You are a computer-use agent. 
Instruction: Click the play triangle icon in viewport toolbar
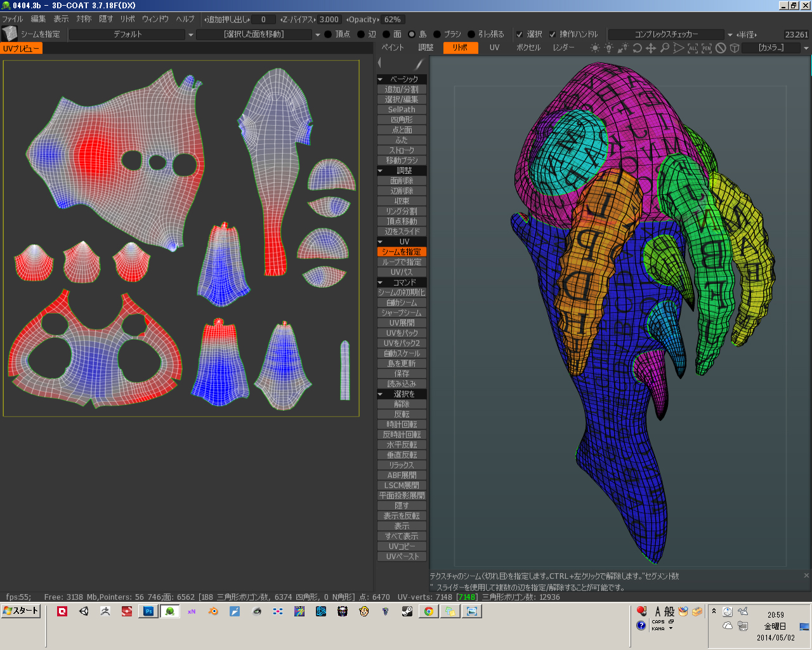(x=679, y=48)
